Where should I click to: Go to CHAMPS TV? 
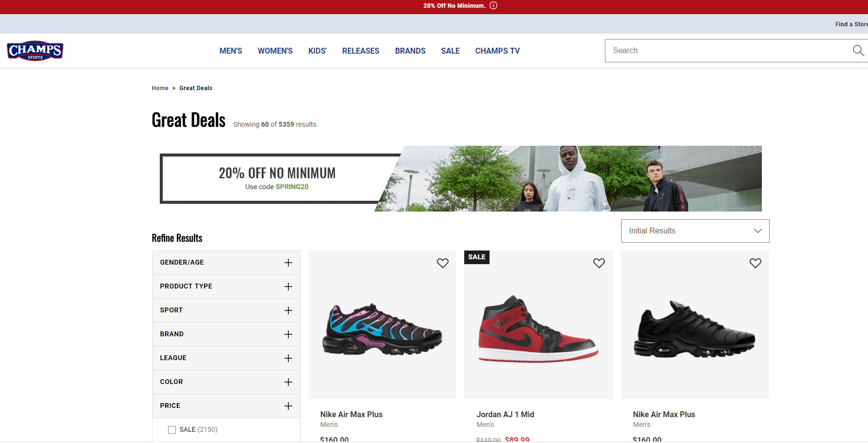[x=498, y=51]
